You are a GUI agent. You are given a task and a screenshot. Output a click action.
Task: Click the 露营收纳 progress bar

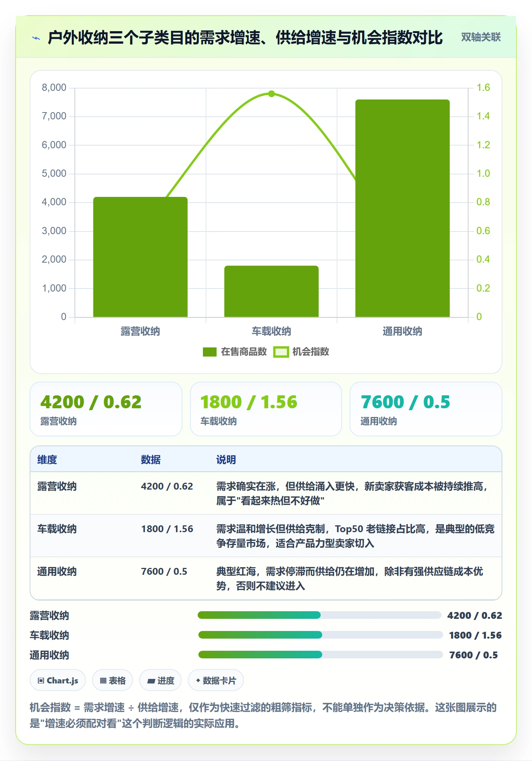319,615
